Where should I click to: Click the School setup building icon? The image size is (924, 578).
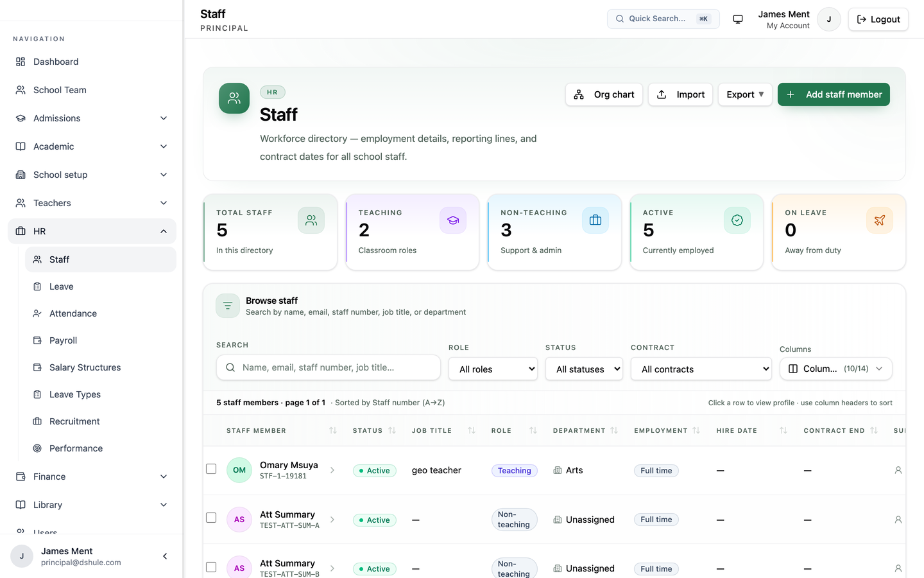pos(21,175)
